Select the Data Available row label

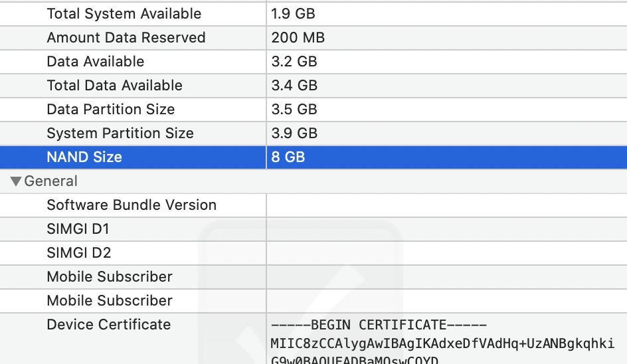pyautogui.click(x=95, y=62)
